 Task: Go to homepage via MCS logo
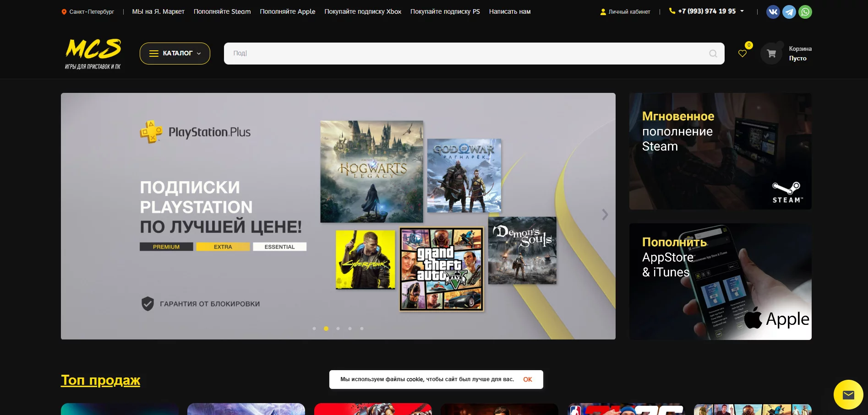click(93, 53)
